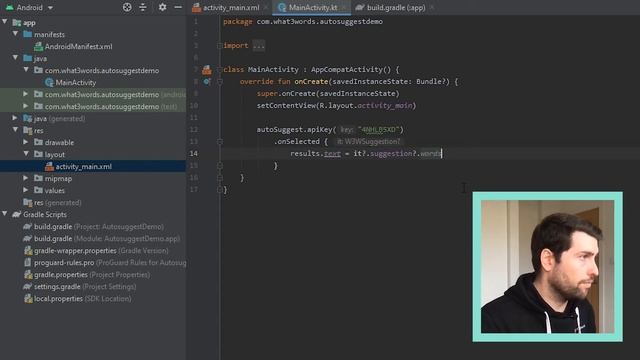Click the "results" identifier in line 14
The image size is (640, 360).
click(305, 153)
